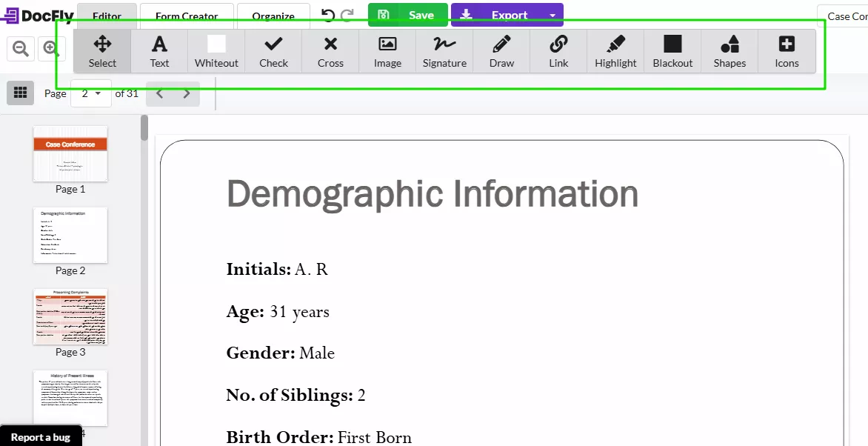Go to next page with right chevron
The image size is (868, 446).
pyautogui.click(x=187, y=93)
